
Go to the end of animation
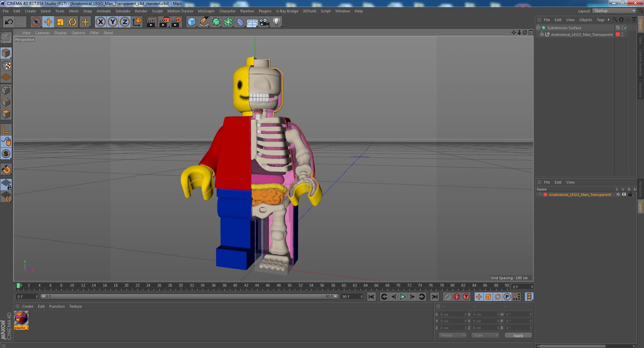[434, 297]
